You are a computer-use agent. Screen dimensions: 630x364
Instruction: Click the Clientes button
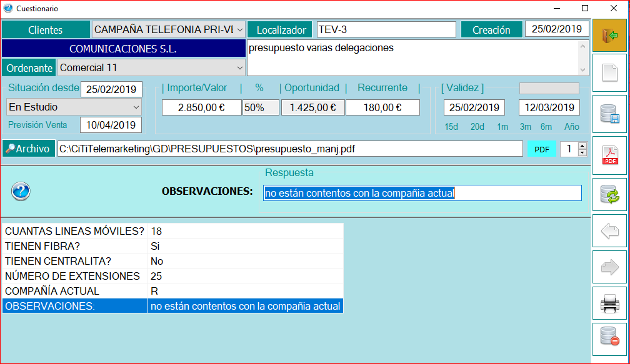[x=46, y=30]
